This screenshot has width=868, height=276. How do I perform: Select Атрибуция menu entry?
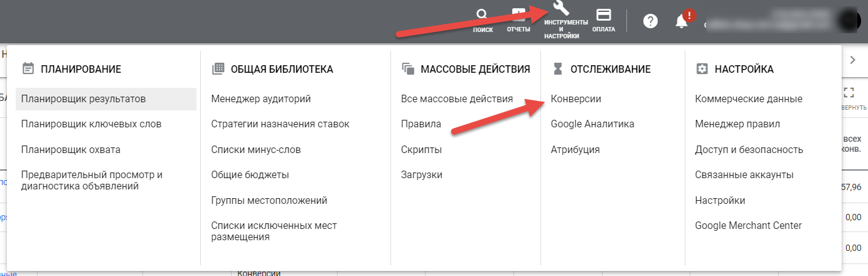point(575,149)
